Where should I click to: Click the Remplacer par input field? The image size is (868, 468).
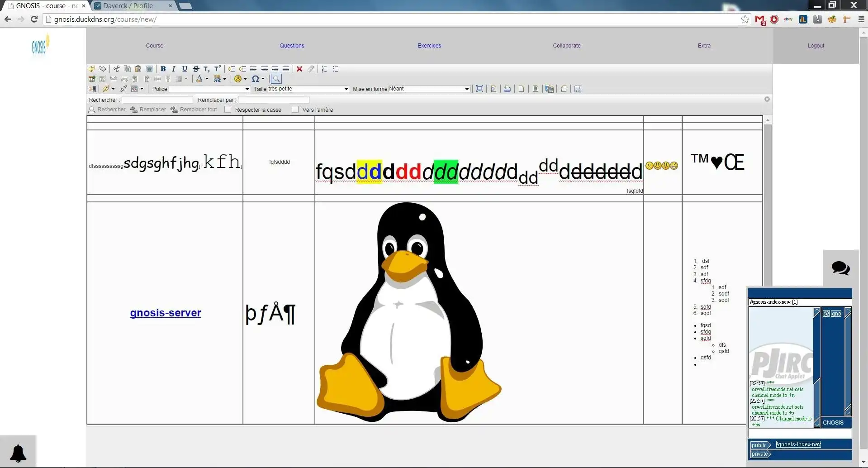point(274,100)
